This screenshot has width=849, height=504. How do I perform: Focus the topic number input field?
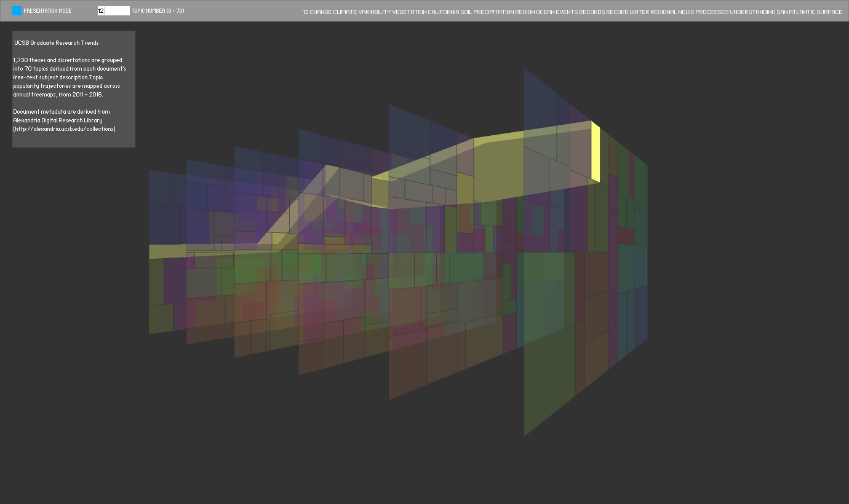(x=113, y=11)
